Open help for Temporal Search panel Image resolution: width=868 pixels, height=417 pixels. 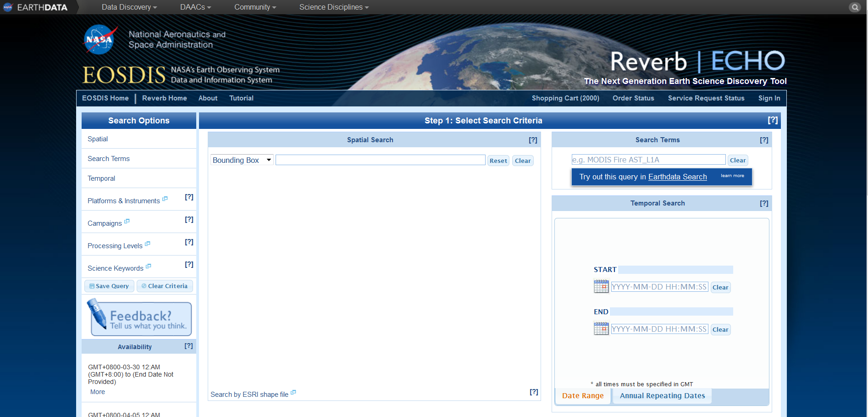(x=764, y=203)
